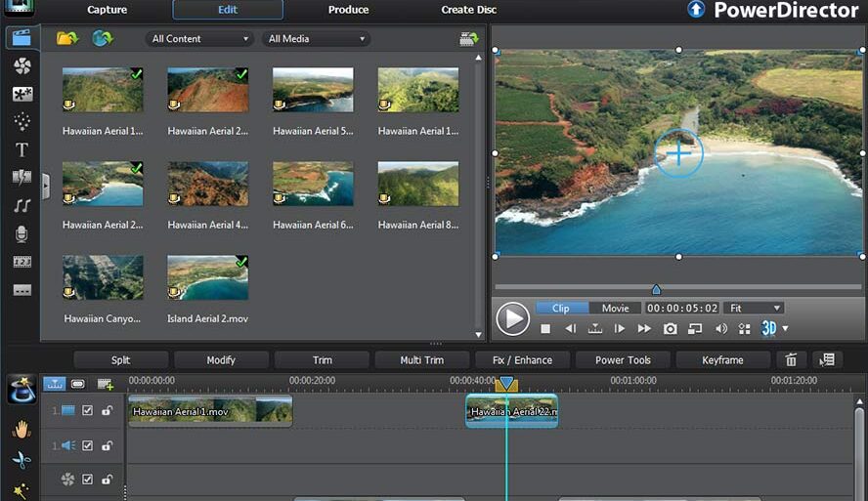Select the Island Aerial 2.mov thumbnail

pos(207,278)
